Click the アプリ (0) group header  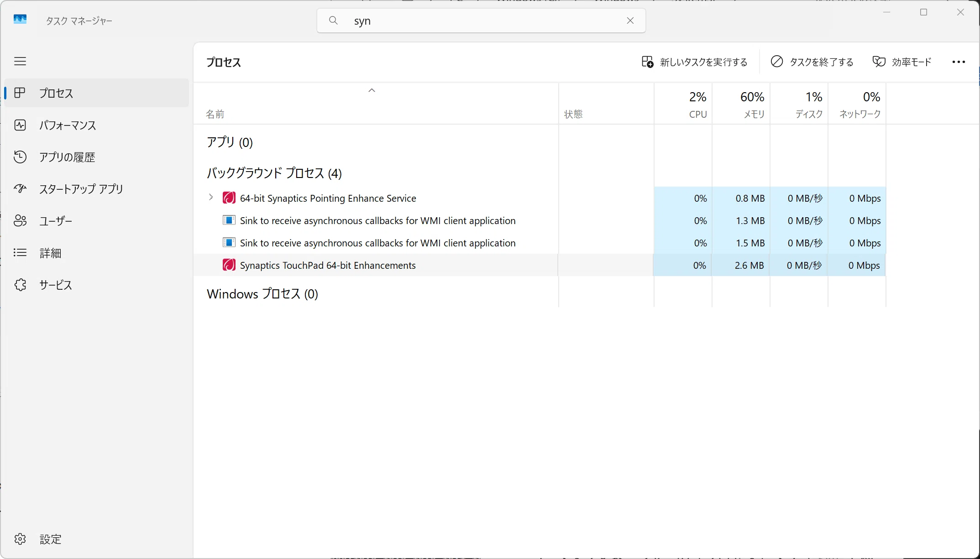[x=230, y=142]
